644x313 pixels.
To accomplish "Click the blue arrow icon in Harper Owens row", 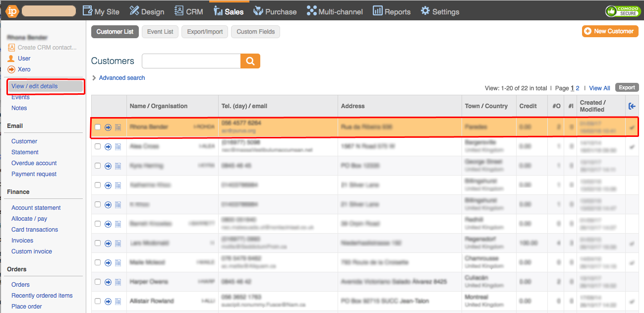I will coord(108,282).
